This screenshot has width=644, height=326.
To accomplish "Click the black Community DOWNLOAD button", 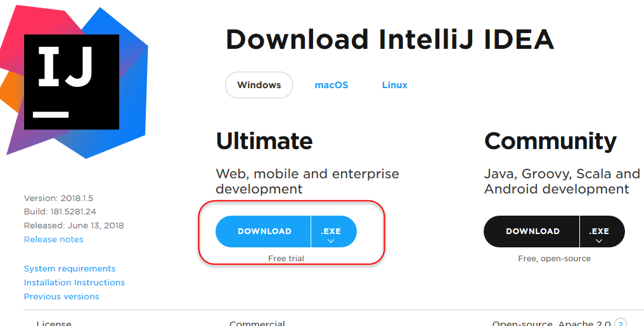I will [x=531, y=231].
